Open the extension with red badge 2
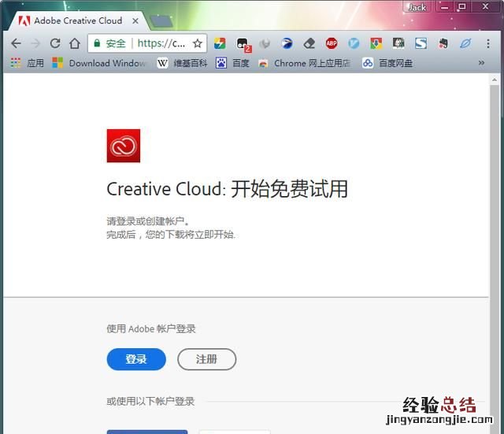The image size is (504, 434). (x=243, y=44)
